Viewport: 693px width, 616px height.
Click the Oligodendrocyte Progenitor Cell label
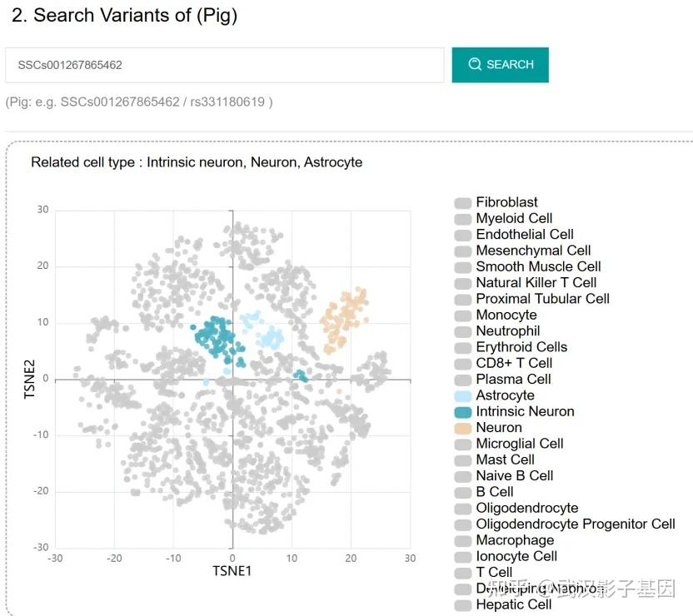pos(575,524)
